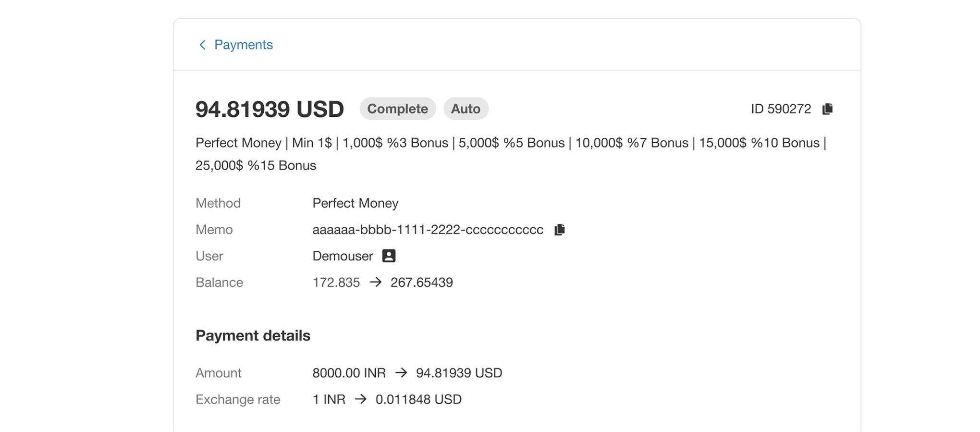
Task: Click the arrow in the Amount row
Action: click(401, 373)
